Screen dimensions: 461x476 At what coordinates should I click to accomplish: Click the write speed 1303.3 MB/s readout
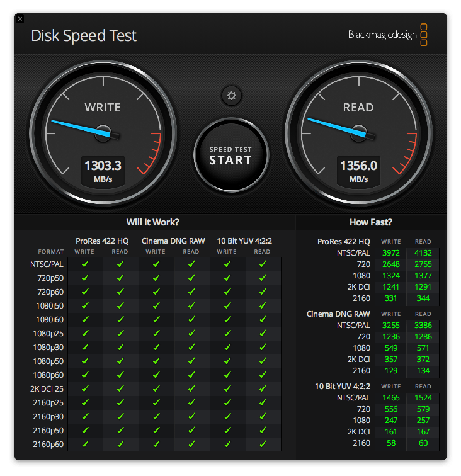click(x=103, y=171)
